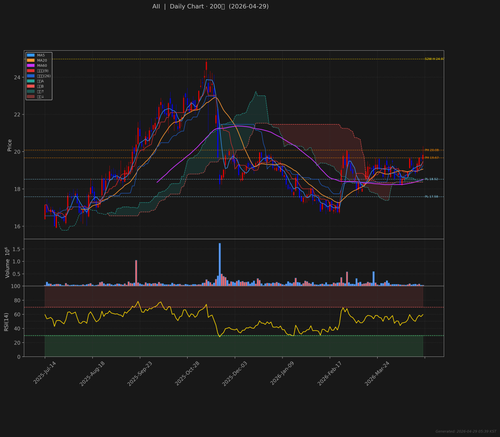Image resolution: width=500 pixels, height=437 pixels.
Task: Select the MA20 legend label
Action: point(42,60)
